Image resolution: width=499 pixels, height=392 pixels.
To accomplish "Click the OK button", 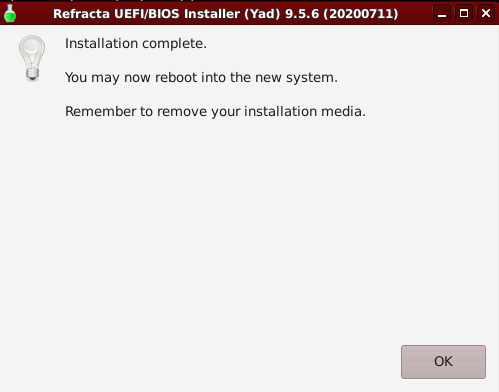I will click(x=443, y=362).
